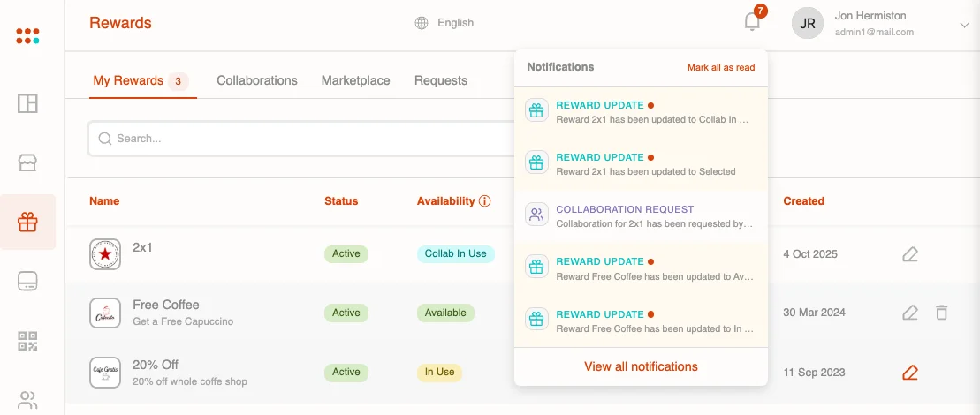Viewport: 980px width, 415px height.
Task: Click Active status of 20% Off row
Action: tap(346, 372)
